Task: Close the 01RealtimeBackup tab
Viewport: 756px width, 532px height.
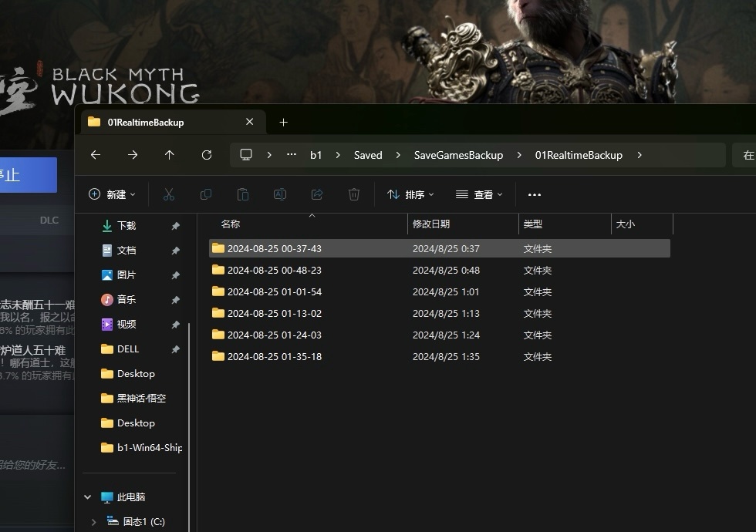Action: coord(249,122)
